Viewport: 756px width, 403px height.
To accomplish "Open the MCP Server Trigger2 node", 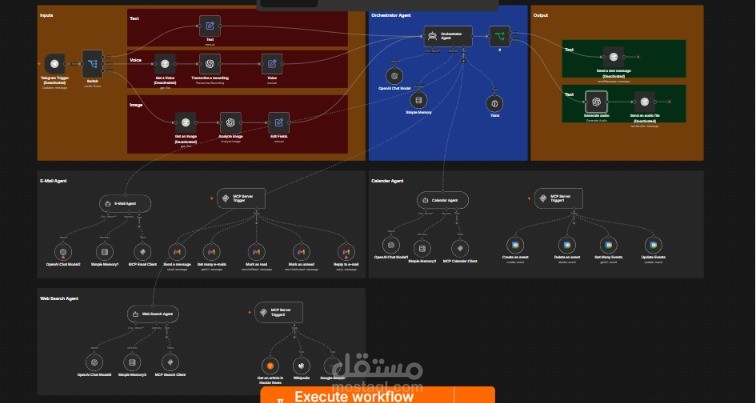I will (279, 312).
